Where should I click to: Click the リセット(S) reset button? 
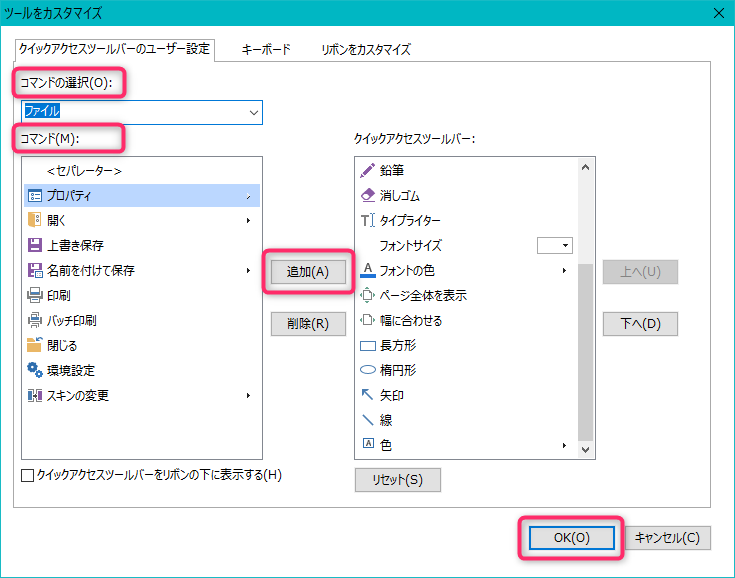tap(397, 480)
